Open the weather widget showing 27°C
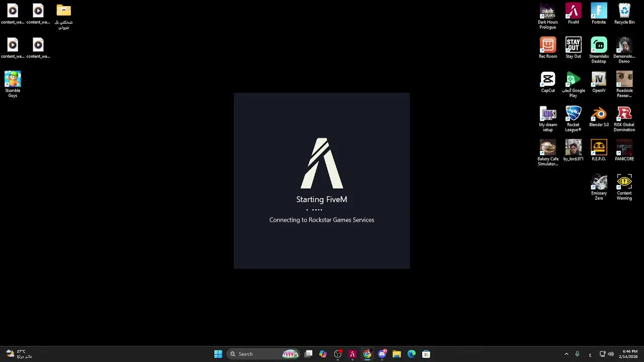This screenshot has height=362, width=644. pos(19,354)
